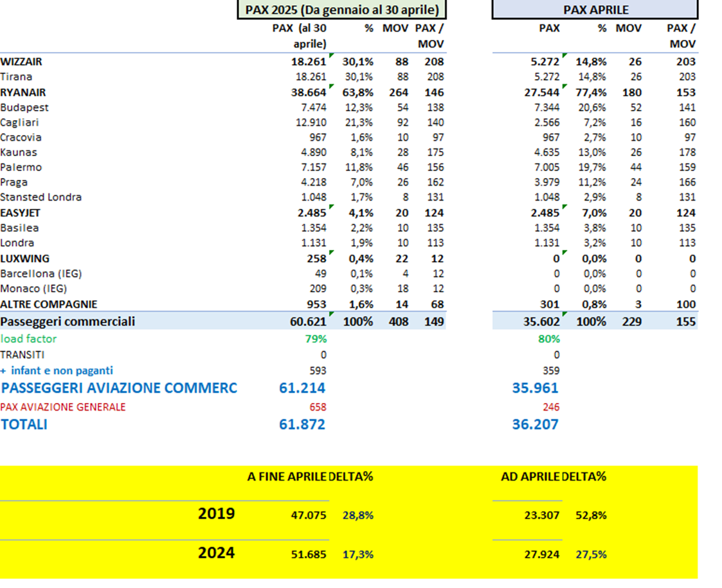Click the 'Monaco (IEG)' row label
722x588 pixels.
[33, 289]
